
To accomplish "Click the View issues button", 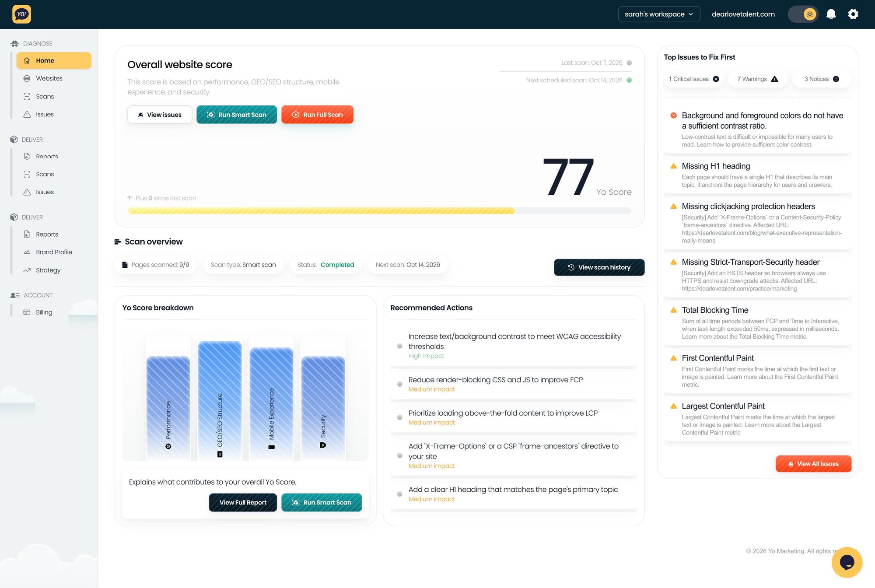I will [x=160, y=115].
